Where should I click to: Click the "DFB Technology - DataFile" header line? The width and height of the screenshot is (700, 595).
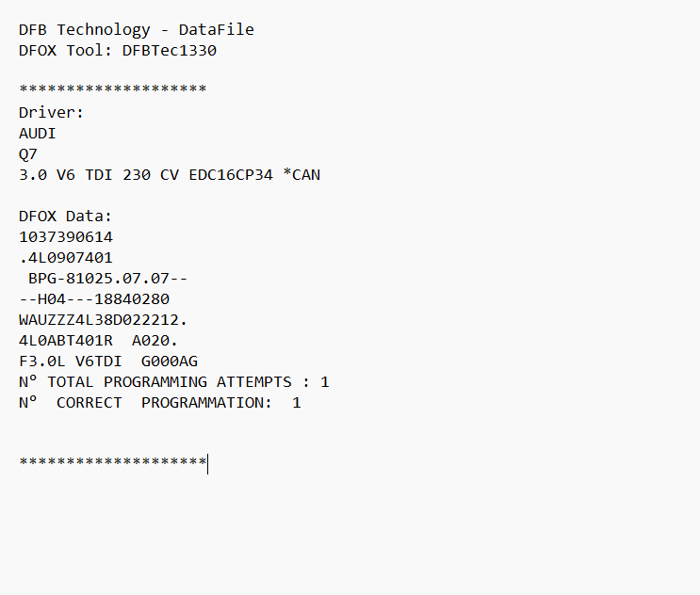(x=136, y=30)
